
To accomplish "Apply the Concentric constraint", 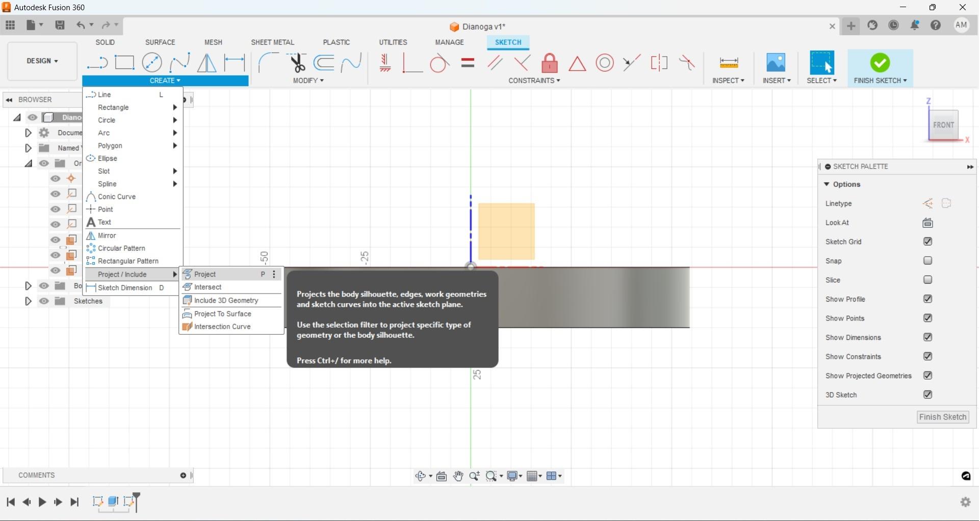I will point(605,63).
